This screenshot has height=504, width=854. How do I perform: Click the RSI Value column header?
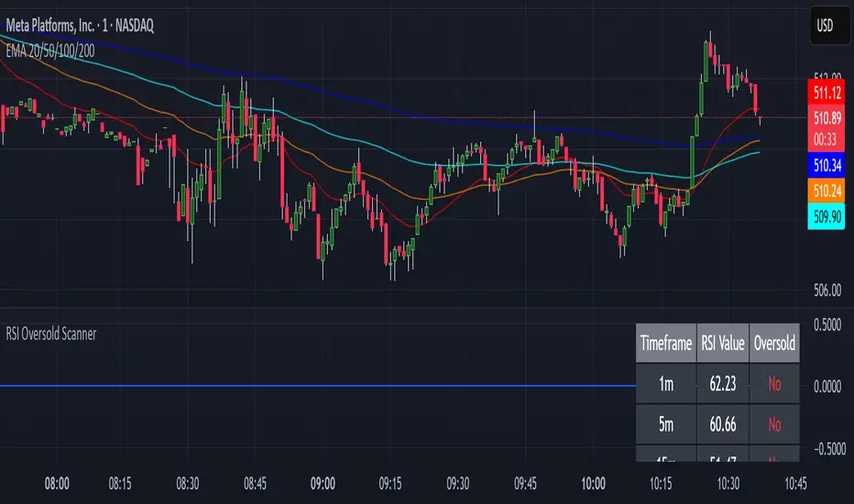[723, 345]
